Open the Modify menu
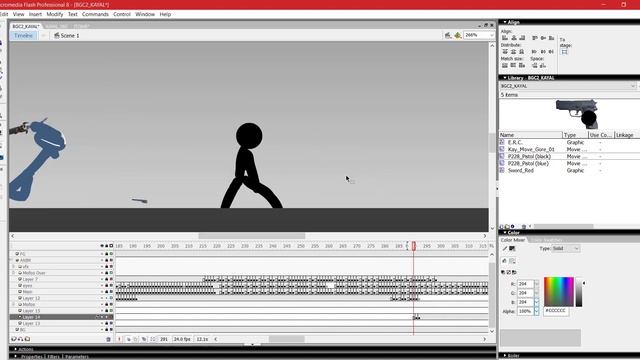The height and width of the screenshot is (360, 640). click(x=55, y=14)
